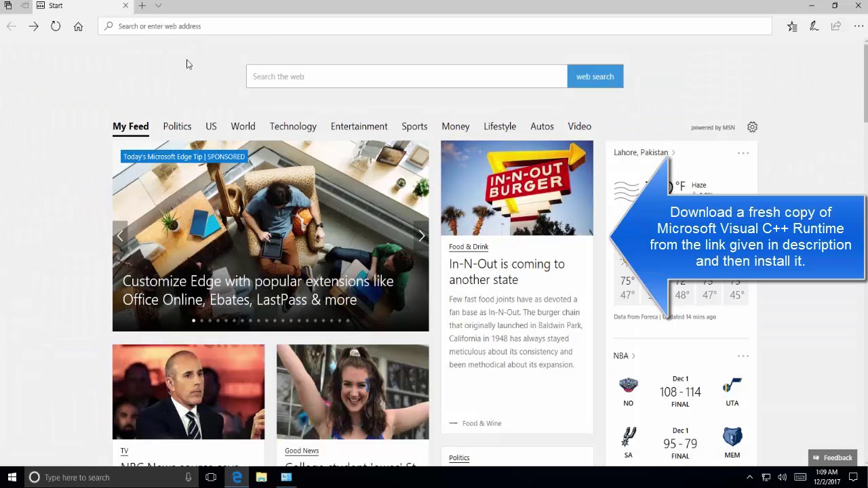Viewport: 868px width, 488px height.
Task: Switch to the US tab
Action: (x=211, y=127)
